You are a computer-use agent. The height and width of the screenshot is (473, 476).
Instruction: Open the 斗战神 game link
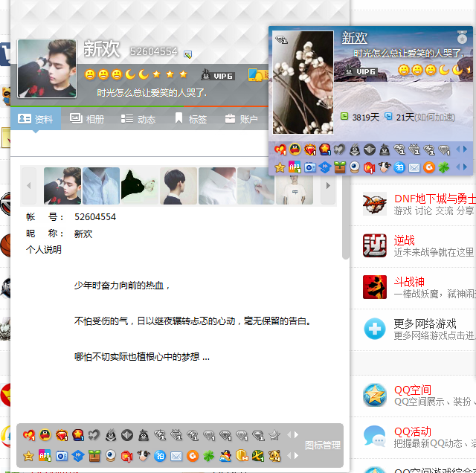(409, 282)
